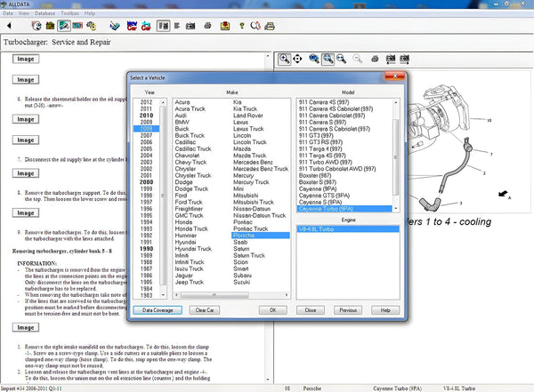
Task: Select V8-4.8L Turbo in Engine list
Action: (x=348, y=229)
